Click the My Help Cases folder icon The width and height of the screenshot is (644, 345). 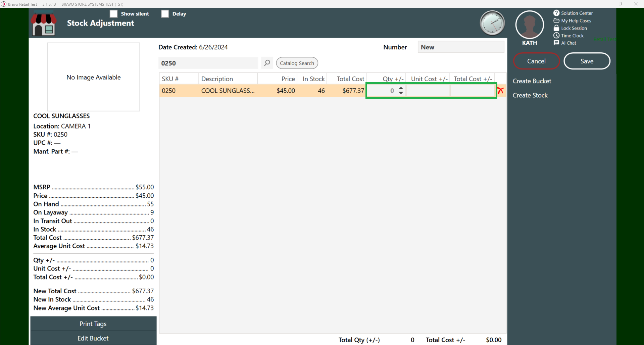(x=556, y=20)
